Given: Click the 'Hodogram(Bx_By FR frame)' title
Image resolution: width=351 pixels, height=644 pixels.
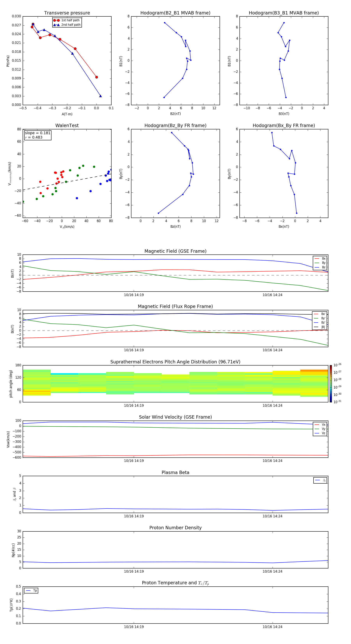Looking at the screenshot, I should (x=284, y=125).
